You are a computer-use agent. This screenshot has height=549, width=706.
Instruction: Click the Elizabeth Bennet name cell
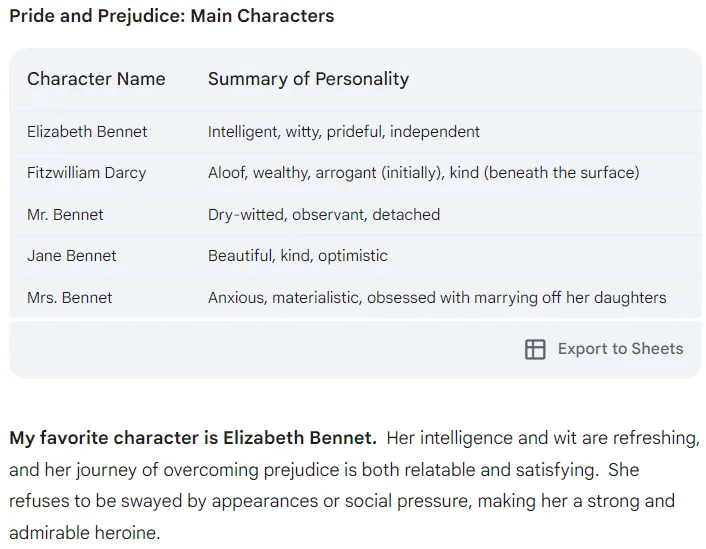[x=87, y=132]
